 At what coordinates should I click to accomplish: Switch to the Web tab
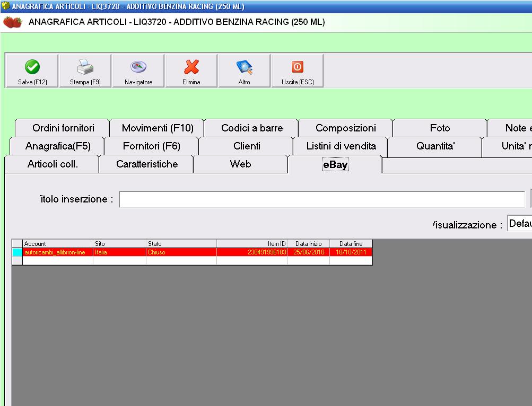[241, 164]
